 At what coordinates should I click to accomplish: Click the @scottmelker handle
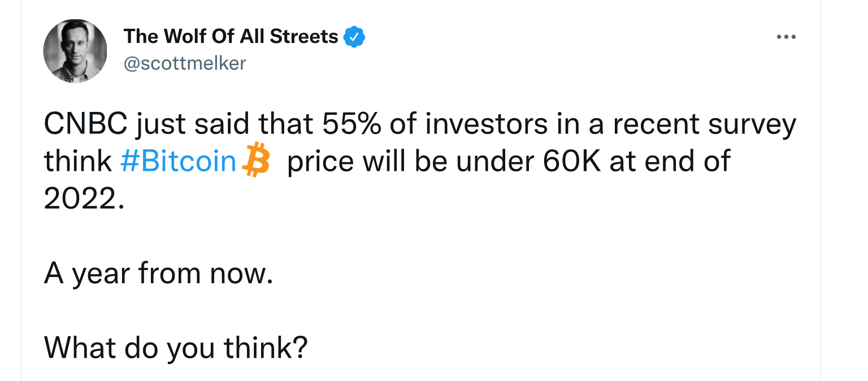(185, 63)
